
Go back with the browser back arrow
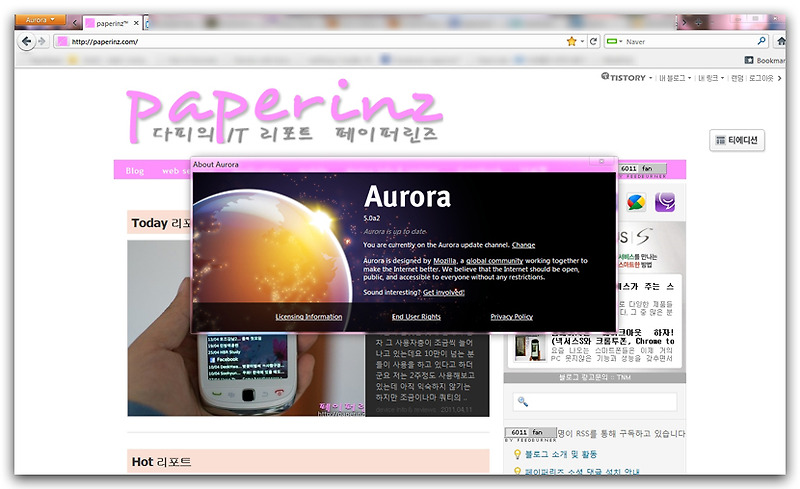tap(27, 41)
